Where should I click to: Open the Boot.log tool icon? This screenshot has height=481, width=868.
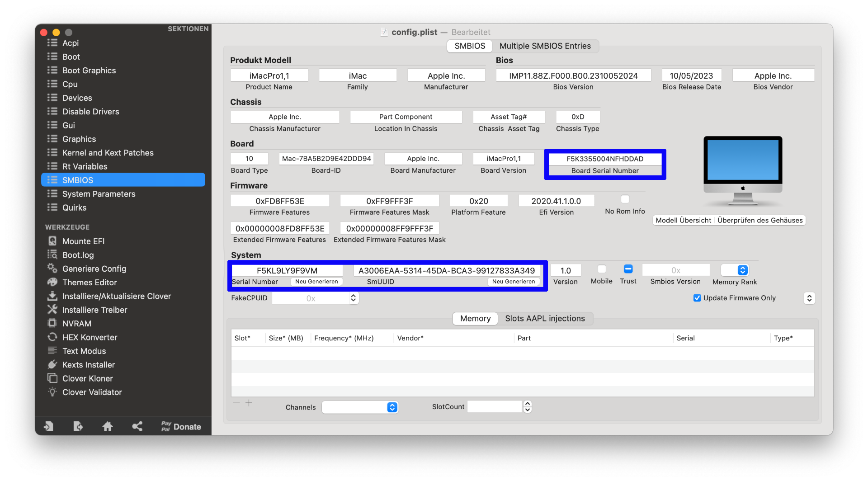[x=52, y=255]
